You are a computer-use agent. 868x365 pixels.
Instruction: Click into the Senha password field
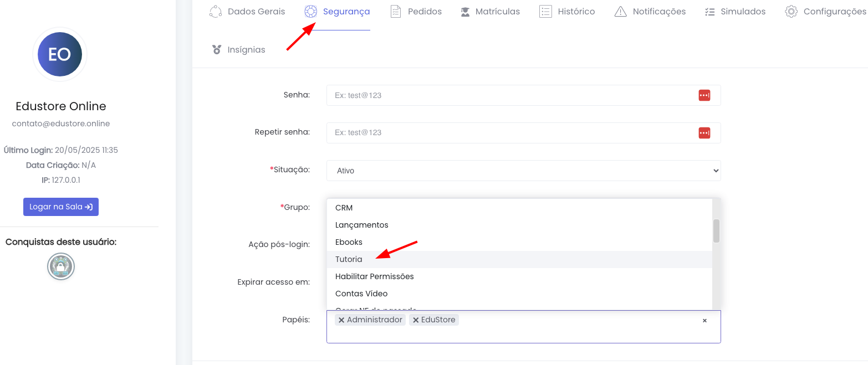510,95
